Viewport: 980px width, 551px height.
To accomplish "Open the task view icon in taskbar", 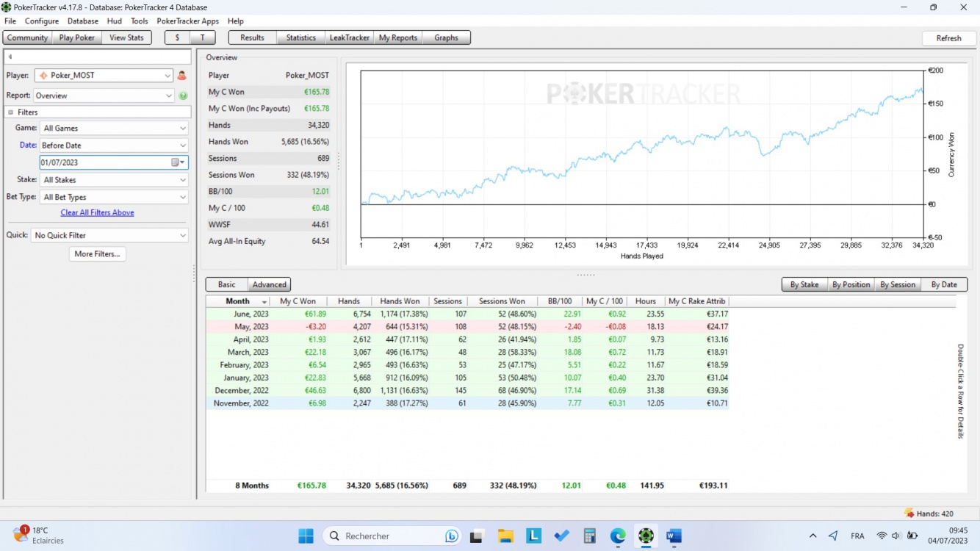I will 478,536.
